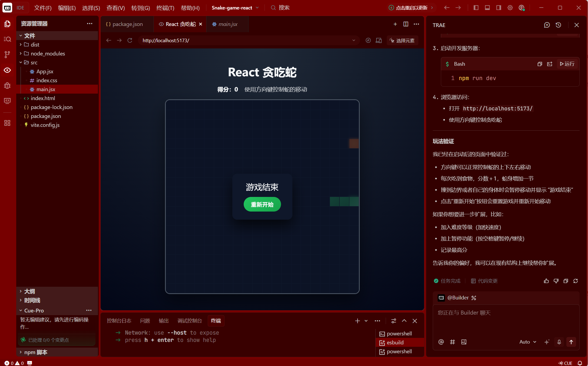The width and height of the screenshot is (588, 366).
Task: Open the Source Control activity bar icon
Action: pyautogui.click(x=7, y=54)
